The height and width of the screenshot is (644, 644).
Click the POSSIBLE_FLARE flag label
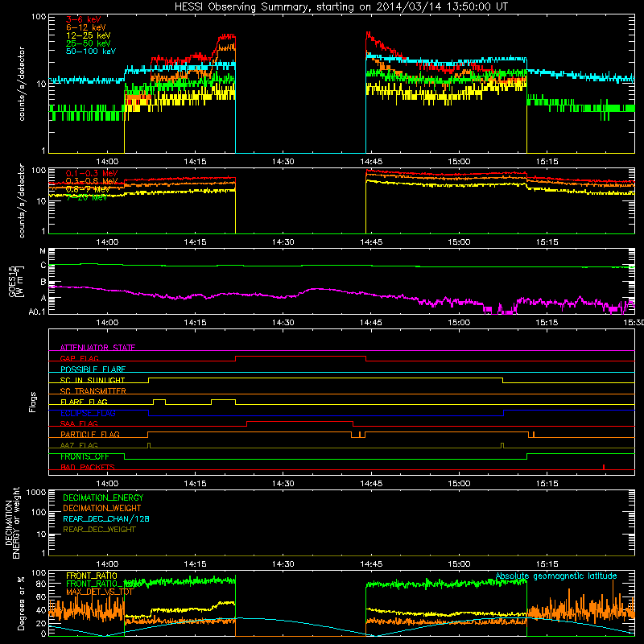pyautogui.click(x=93, y=369)
